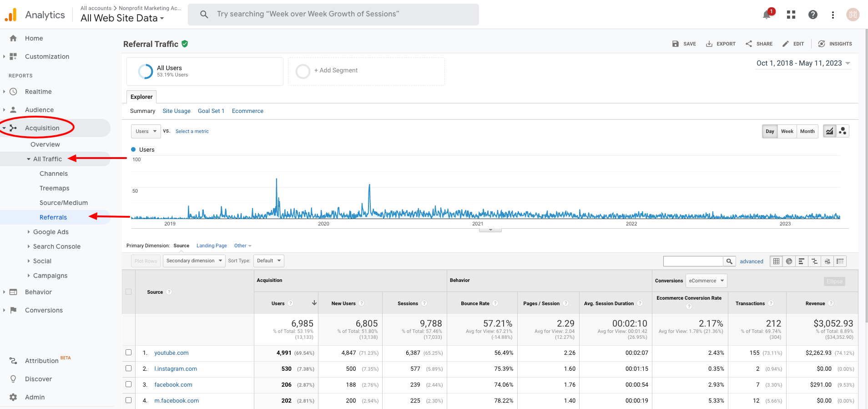Click the advanced filter link

(752, 261)
